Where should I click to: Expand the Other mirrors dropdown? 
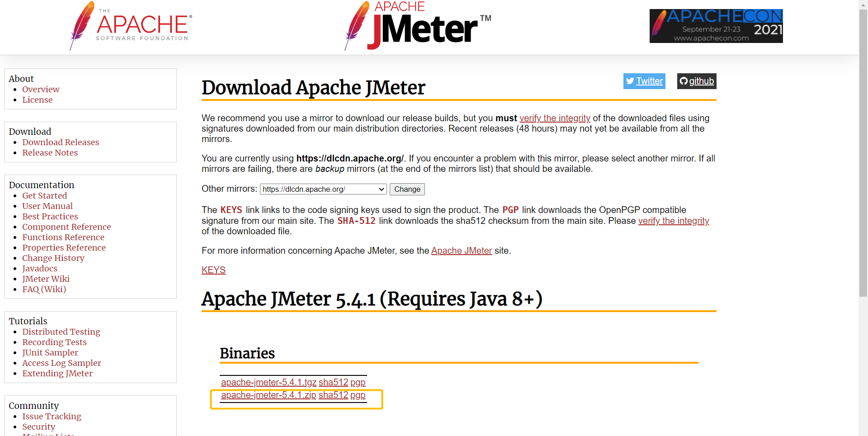(x=323, y=189)
